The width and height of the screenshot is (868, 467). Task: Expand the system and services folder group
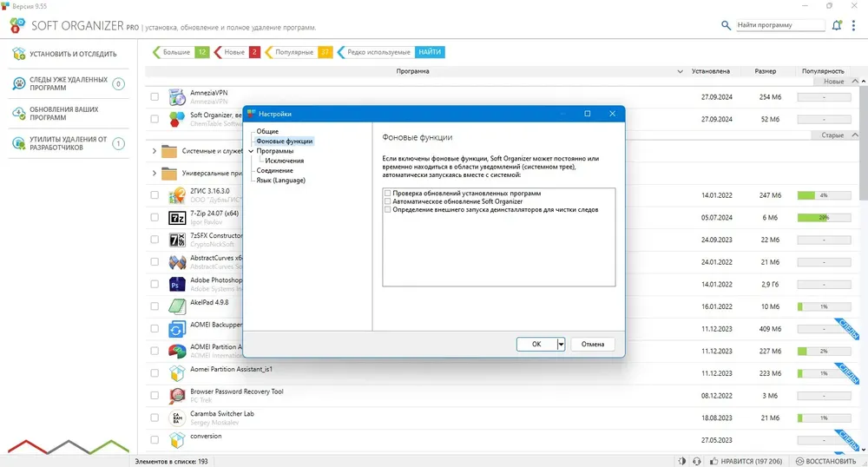coord(154,150)
